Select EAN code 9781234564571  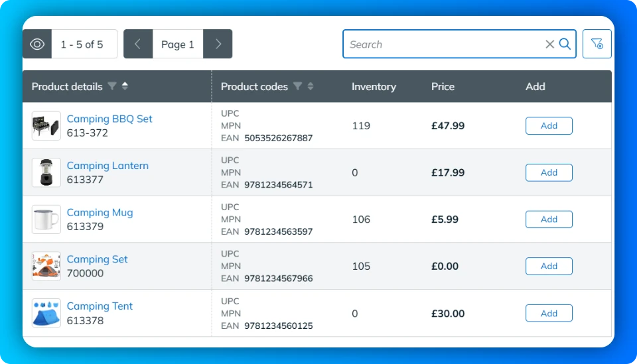pos(278,184)
